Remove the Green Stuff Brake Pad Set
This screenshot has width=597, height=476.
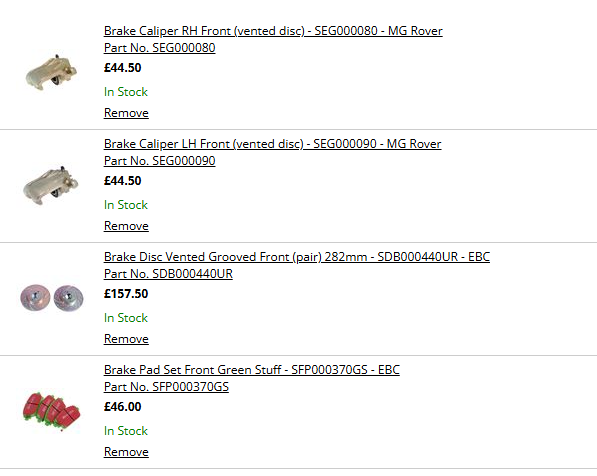(126, 452)
